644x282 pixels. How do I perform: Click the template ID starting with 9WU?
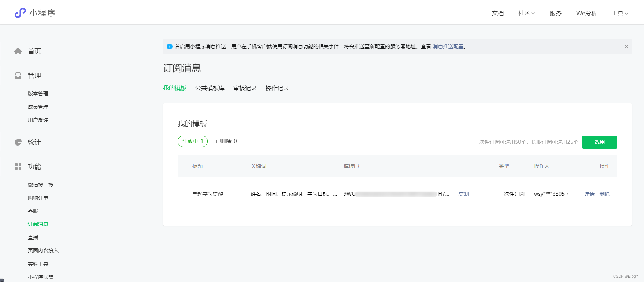396,194
